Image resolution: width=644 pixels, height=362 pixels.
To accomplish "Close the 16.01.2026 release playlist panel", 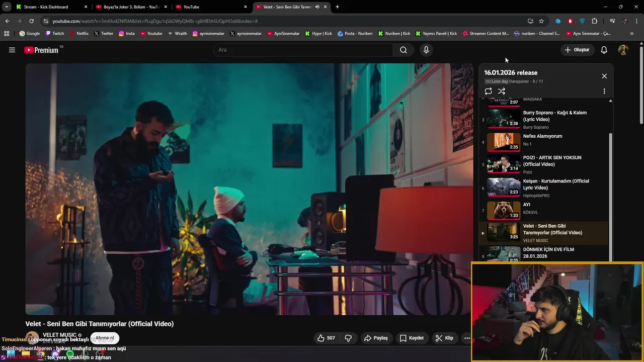I will (x=604, y=76).
